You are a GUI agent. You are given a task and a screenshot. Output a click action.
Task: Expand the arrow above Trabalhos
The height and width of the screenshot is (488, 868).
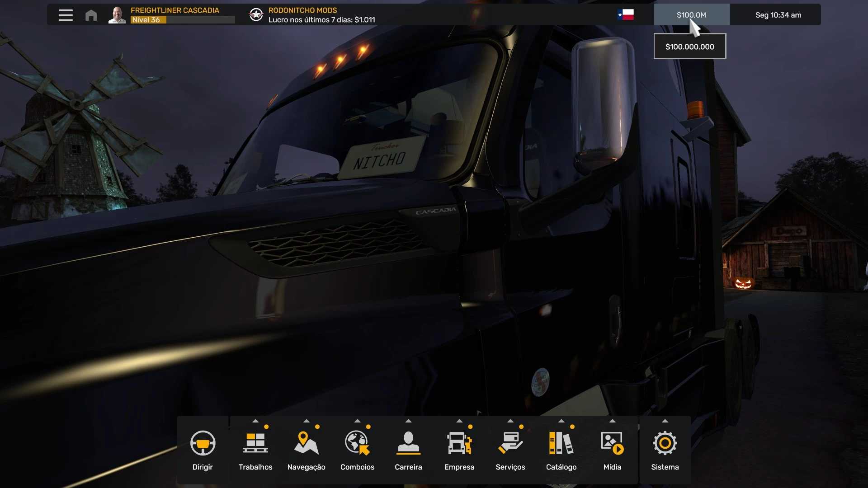255,421
